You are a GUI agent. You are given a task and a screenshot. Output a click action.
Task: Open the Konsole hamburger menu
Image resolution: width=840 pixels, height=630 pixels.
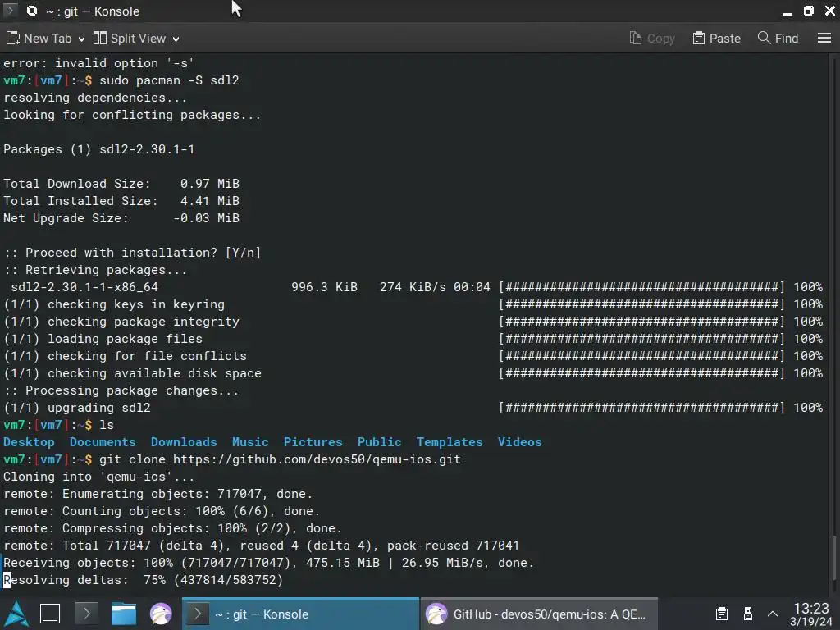point(824,38)
